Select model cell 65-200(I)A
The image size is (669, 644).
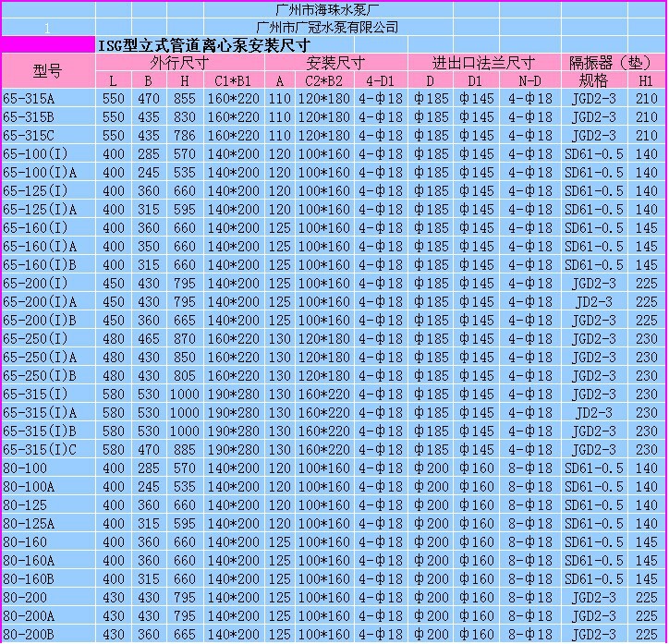48,301
